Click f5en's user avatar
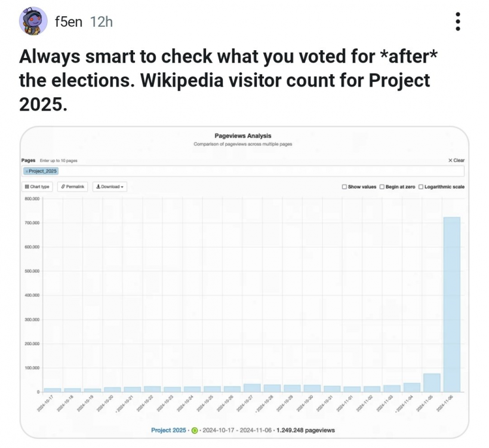This screenshot has height=448, width=489. point(33,22)
